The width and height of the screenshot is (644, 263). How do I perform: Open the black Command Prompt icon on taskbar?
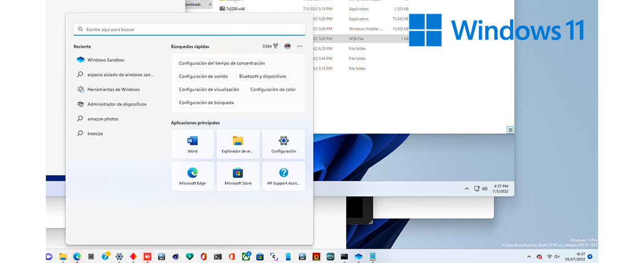tap(344, 256)
